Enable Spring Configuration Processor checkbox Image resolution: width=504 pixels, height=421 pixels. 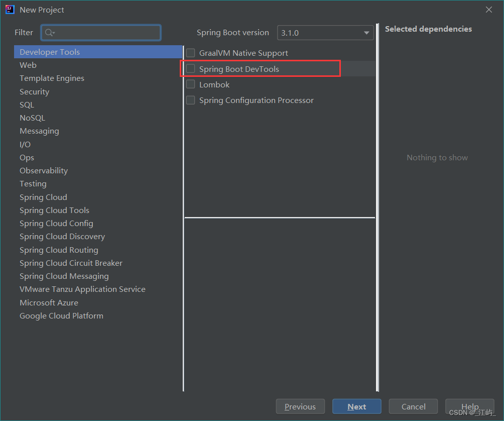(191, 100)
